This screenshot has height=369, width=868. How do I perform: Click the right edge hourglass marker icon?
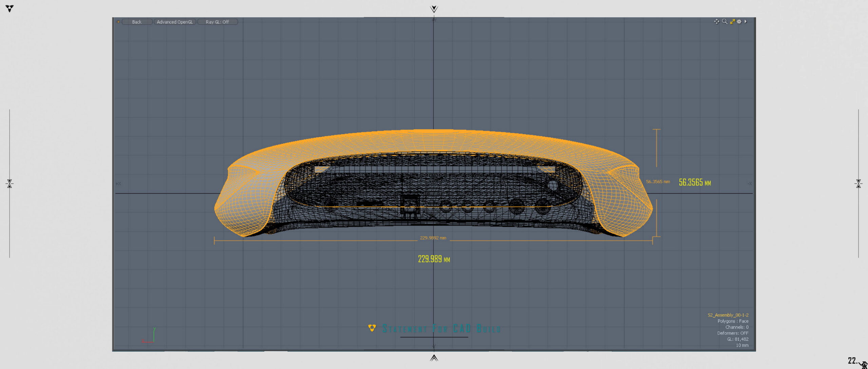pos(859,184)
